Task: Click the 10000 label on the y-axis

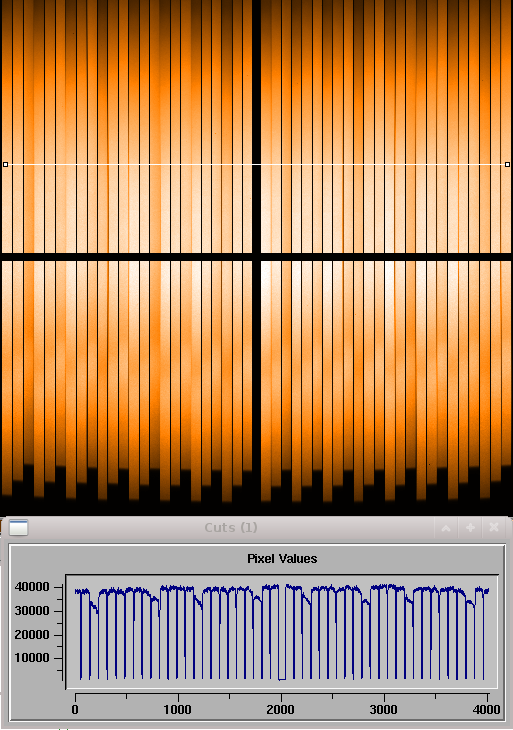Action: [32, 658]
